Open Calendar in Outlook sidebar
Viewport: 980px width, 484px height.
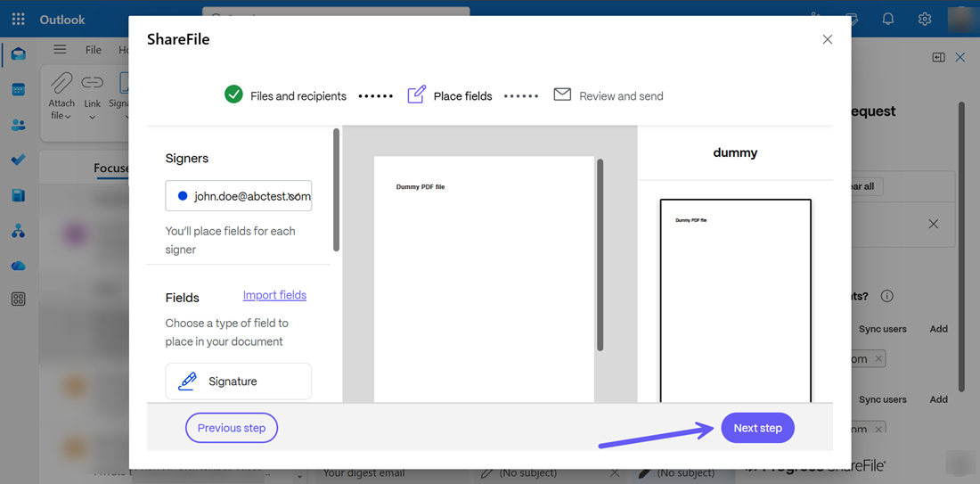18,89
